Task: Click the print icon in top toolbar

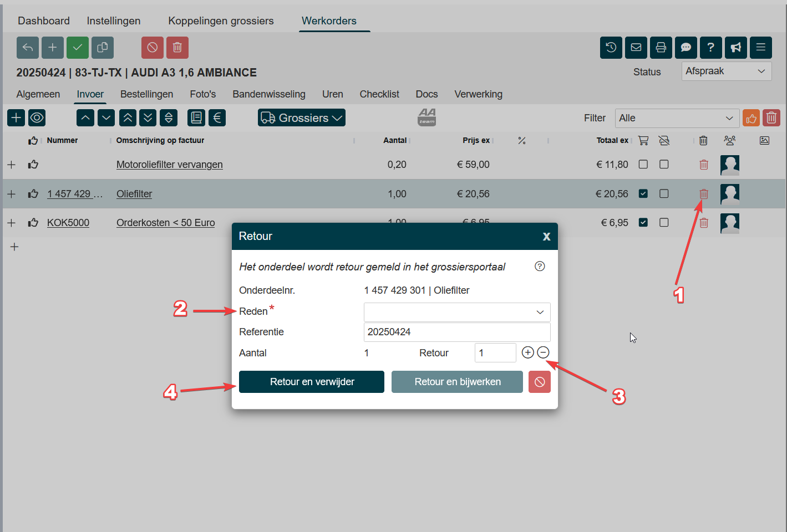Action: tap(661, 48)
